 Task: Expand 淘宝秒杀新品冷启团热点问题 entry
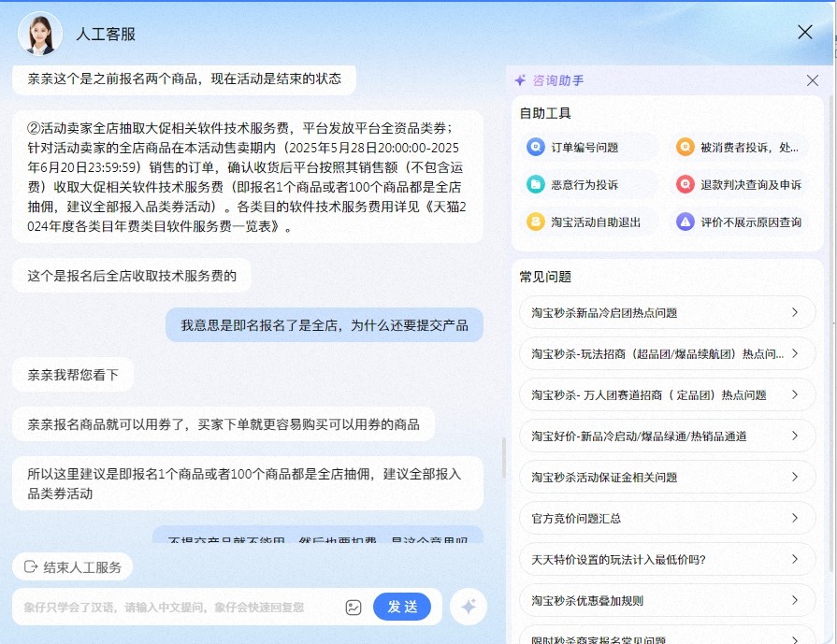click(666, 313)
